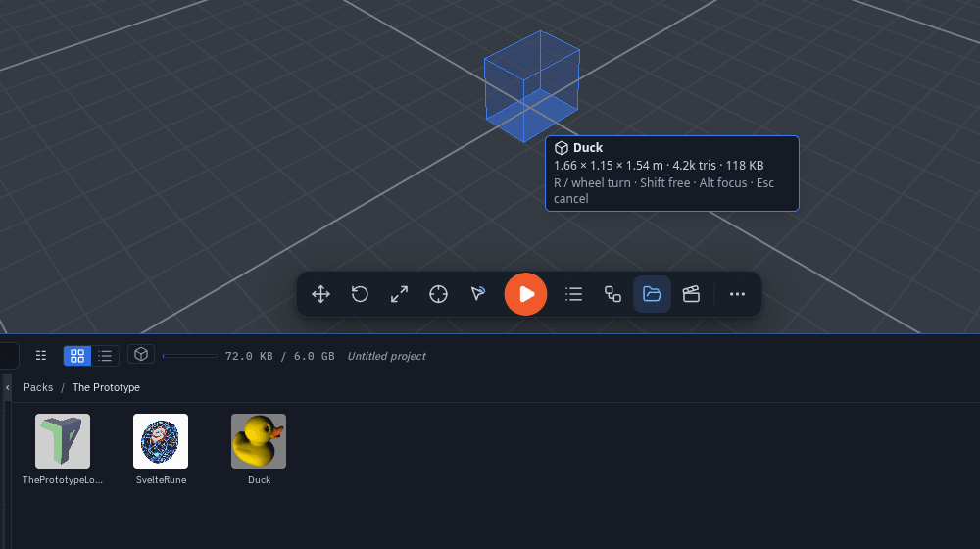Select the pointer cursor tool
This screenshot has width=980, height=549.
tap(478, 294)
